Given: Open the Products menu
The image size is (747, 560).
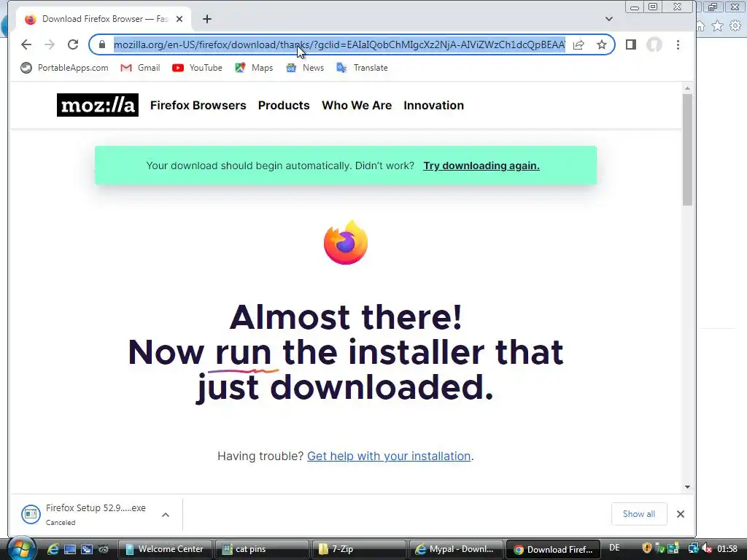Looking at the screenshot, I should [x=284, y=105].
